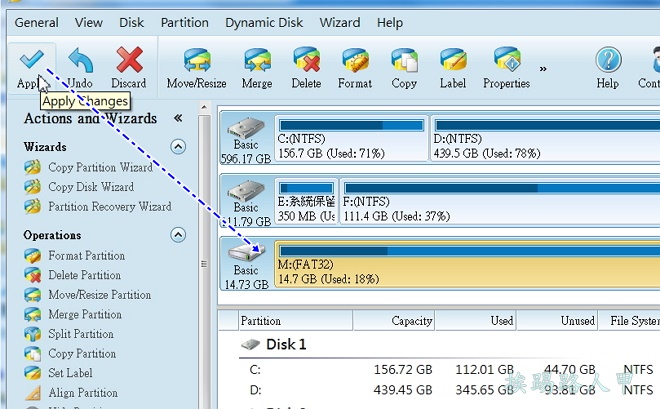The height and width of the screenshot is (409, 660).
Task: Click the Set Label sidebar icon
Action: point(32,373)
